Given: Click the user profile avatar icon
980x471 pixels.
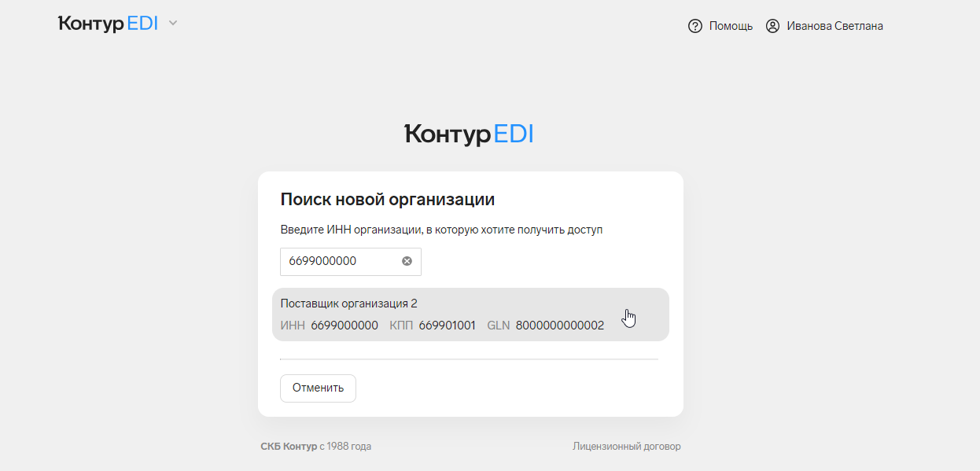Looking at the screenshot, I should (772, 26).
